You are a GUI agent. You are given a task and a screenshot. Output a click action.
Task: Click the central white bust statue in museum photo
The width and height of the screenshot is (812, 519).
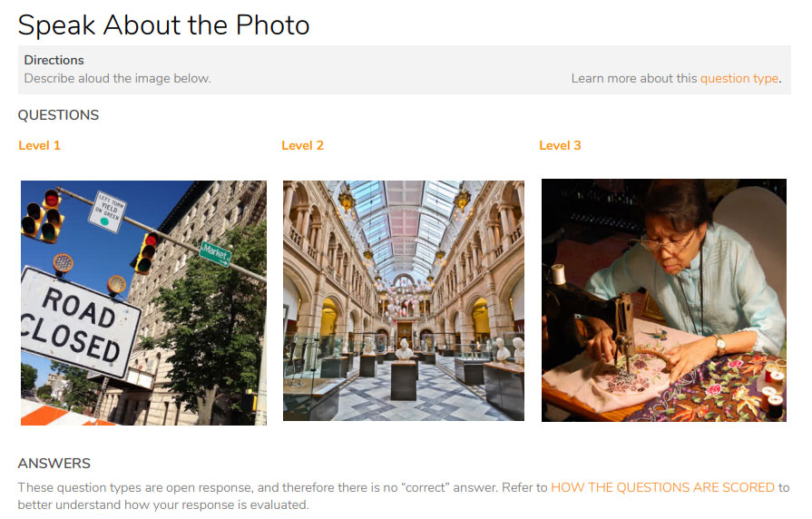404,349
